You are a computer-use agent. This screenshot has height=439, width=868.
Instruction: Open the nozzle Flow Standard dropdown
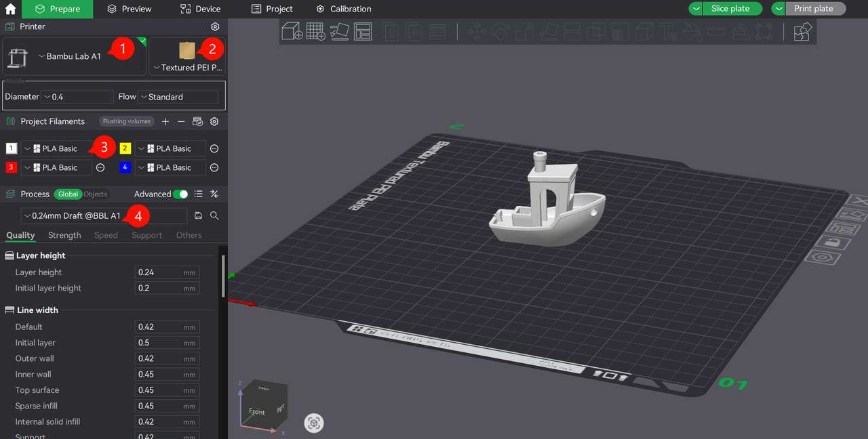[x=178, y=97]
